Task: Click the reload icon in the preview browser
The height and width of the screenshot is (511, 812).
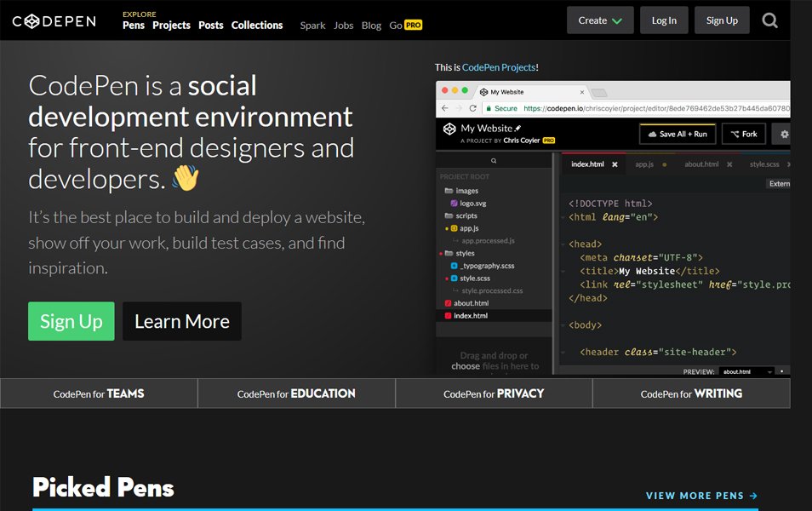Action: click(x=472, y=108)
